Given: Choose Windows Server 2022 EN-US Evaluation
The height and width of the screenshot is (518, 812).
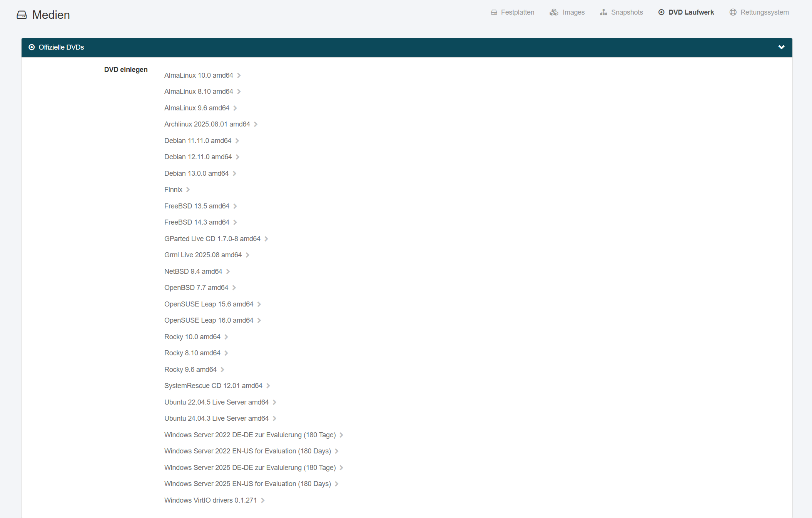Looking at the screenshot, I should tap(252, 451).
